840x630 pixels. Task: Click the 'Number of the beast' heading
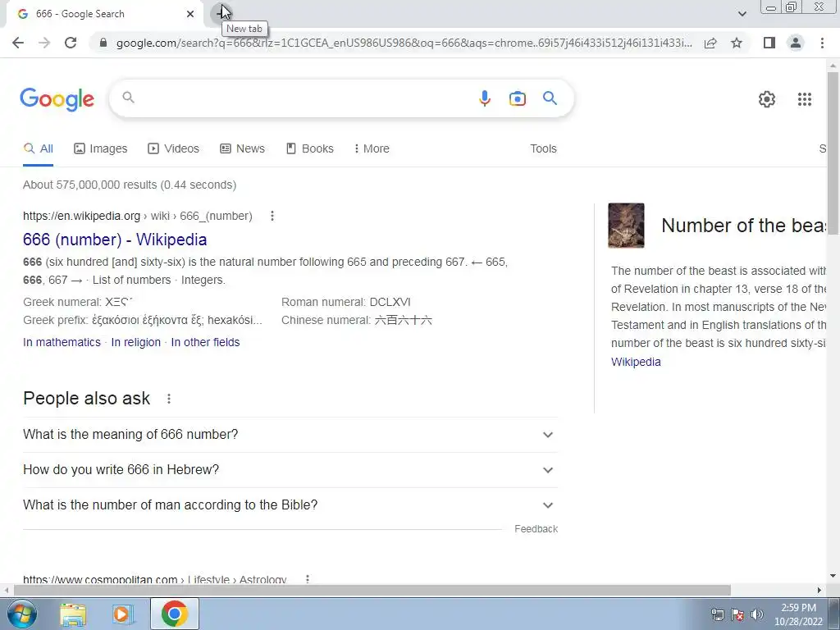744,226
